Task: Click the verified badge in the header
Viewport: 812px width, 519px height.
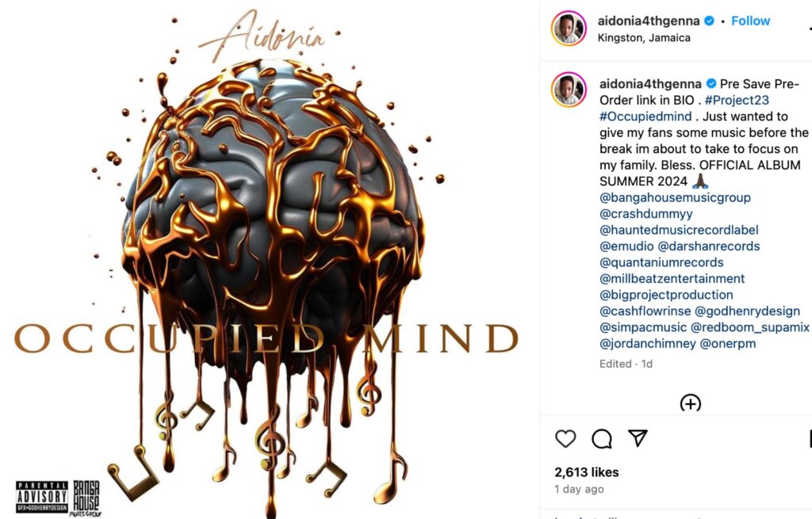Action: tap(710, 21)
